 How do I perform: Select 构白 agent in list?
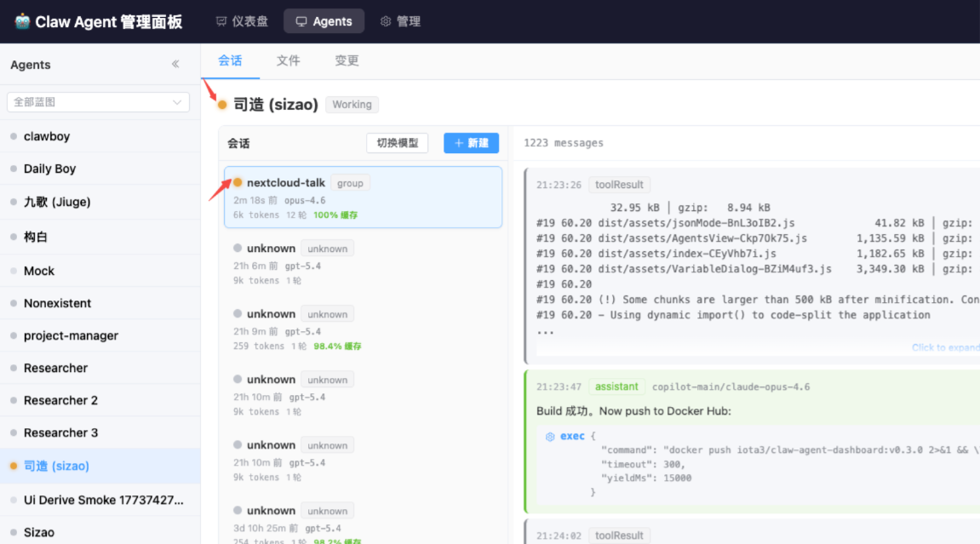pyautogui.click(x=100, y=237)
